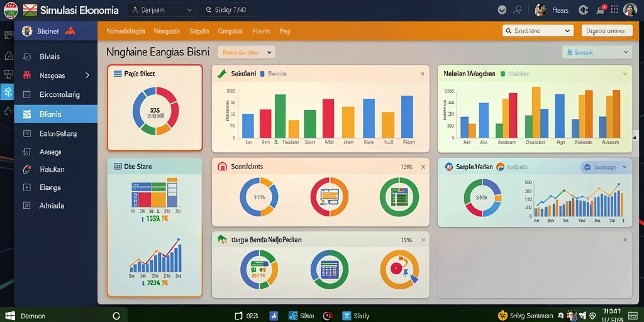Open the orange dropdown beside page heading
This screenshot has width=644, height=322.
click(247, 53)
